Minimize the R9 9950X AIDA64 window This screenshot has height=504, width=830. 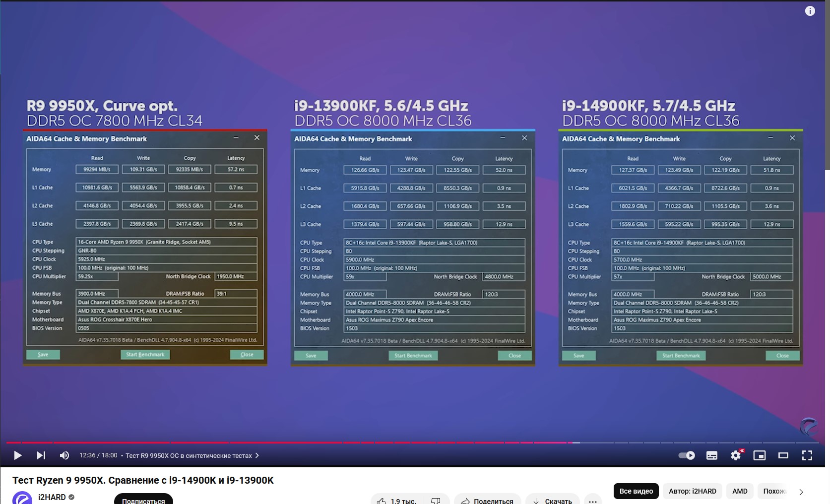236,138
